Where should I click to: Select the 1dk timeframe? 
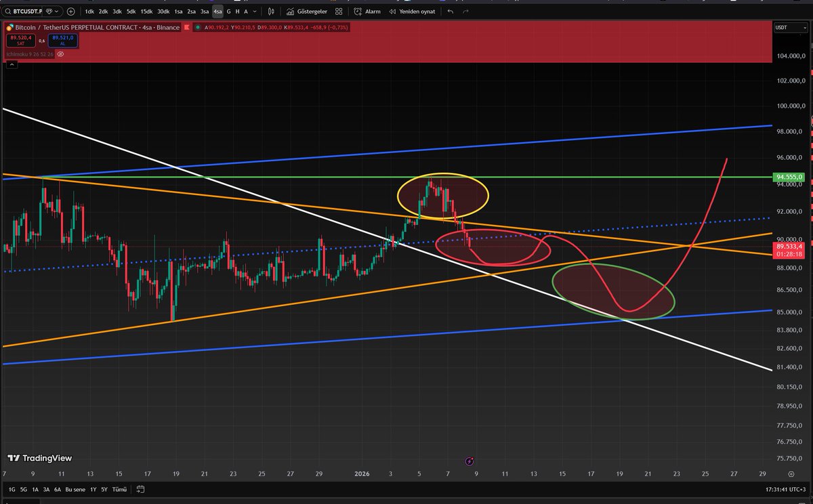89,12
